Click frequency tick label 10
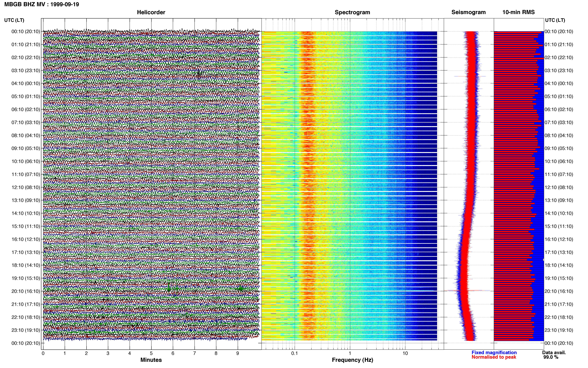This screenshot has width=588, height=368. click(405, 353)
